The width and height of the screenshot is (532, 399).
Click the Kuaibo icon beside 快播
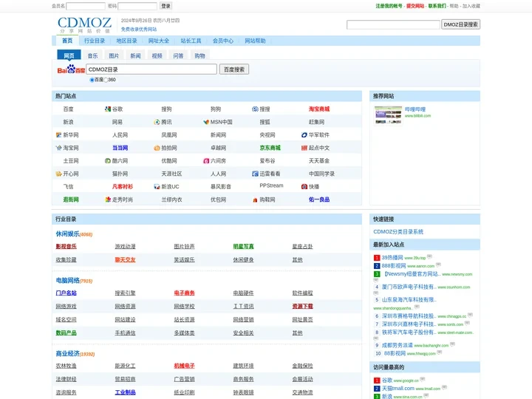304,187
